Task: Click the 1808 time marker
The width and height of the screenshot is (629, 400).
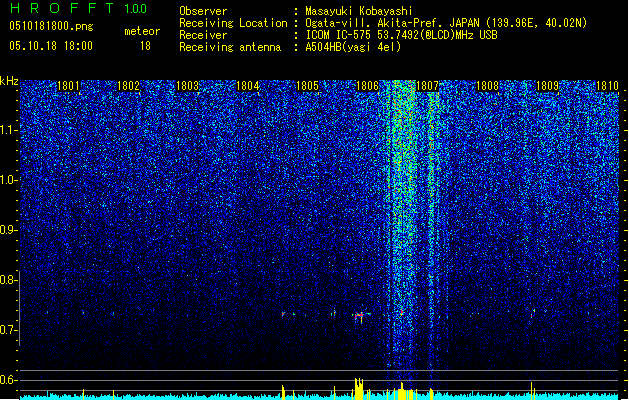Action: (x=487, y=86)
